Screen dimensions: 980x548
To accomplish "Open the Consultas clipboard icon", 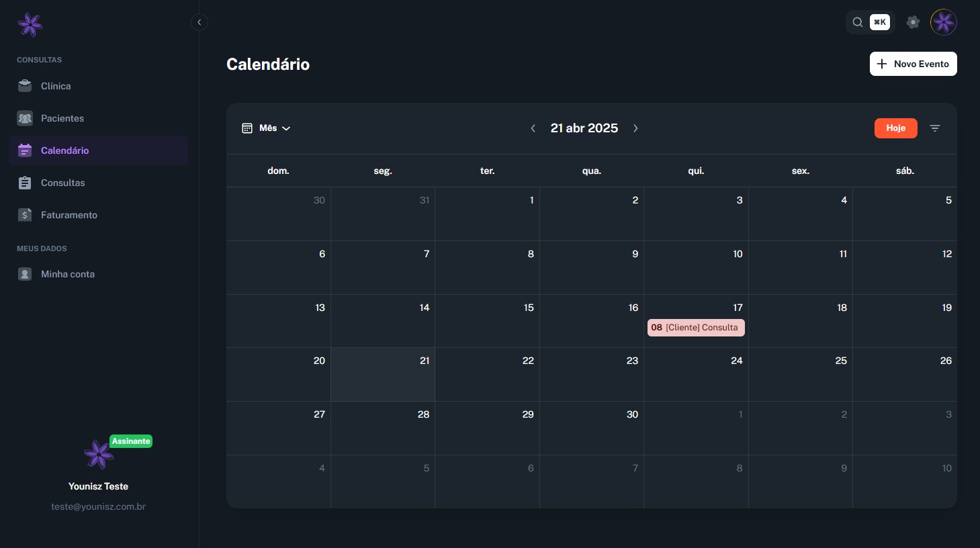I will point(25,183).
